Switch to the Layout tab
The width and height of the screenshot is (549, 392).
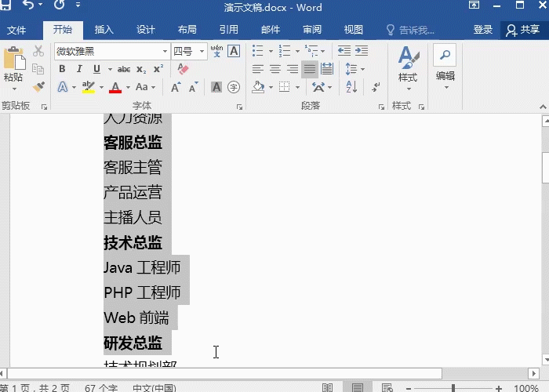click(x=187, y=30)
